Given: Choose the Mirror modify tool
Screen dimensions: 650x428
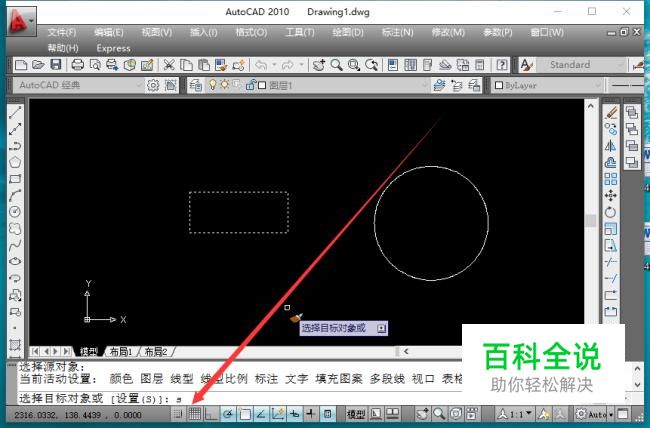Looking at the screenshot, I should [x=611, y=146].
